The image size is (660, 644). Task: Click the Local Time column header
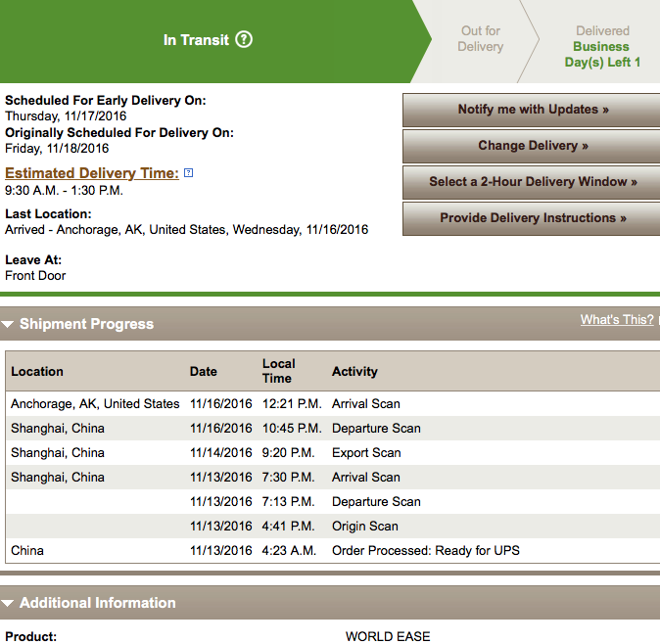tap(279, 371)
